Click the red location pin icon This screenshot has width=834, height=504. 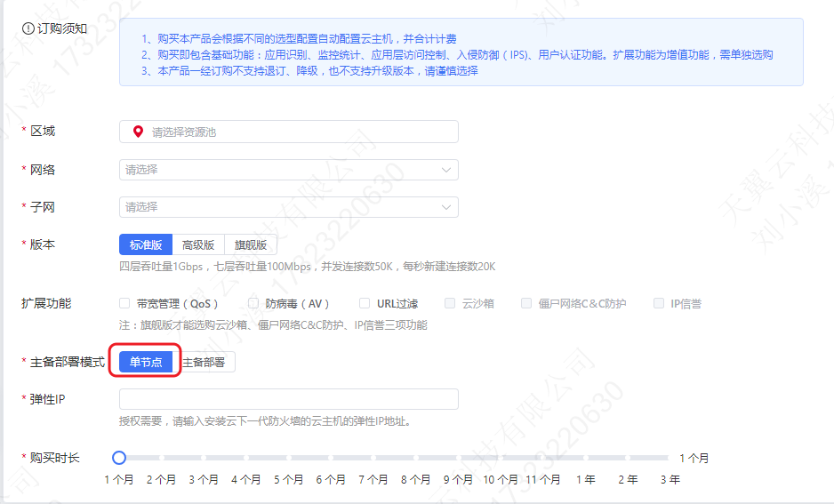pos(138,132)
